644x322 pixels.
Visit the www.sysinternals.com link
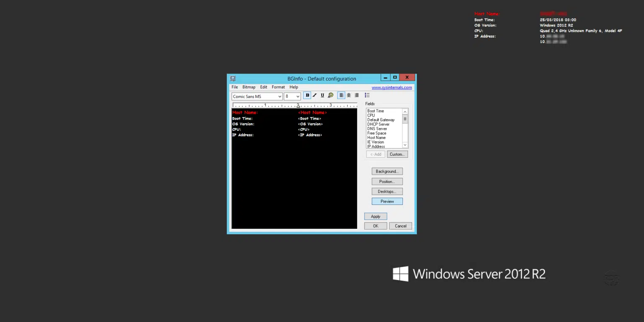392,87
